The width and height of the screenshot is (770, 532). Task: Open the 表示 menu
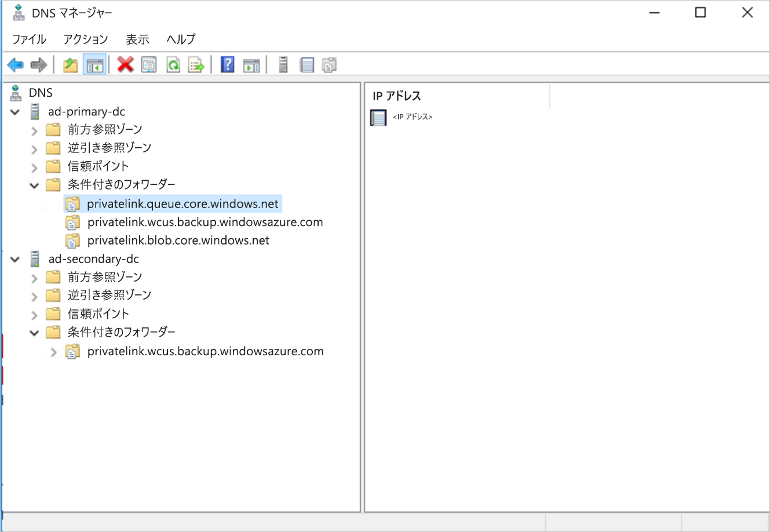point(137,39)
